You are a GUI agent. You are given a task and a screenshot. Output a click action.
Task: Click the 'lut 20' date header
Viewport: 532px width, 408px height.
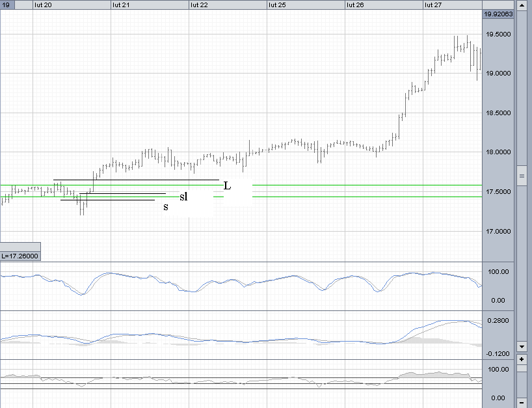[x=43, y=5]
